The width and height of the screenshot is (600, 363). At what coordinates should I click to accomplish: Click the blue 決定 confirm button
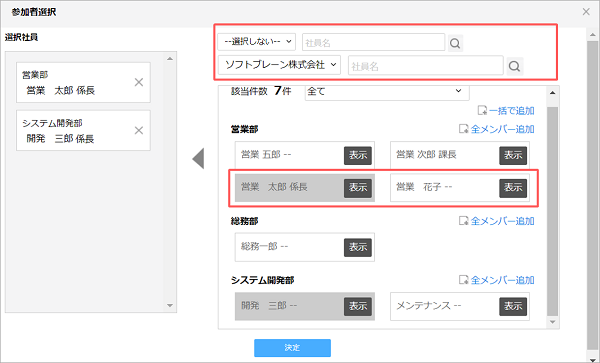(292, 348)
